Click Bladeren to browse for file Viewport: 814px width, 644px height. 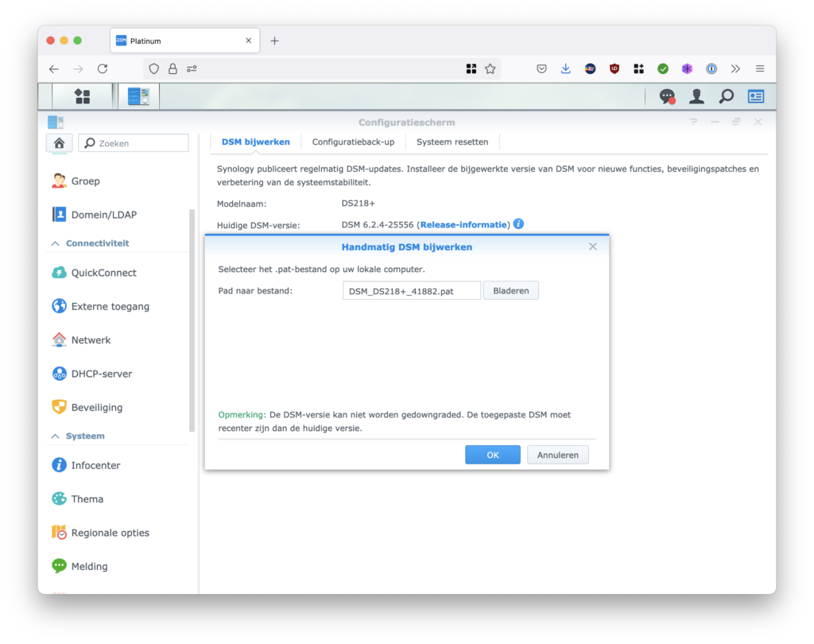point(511,291)
